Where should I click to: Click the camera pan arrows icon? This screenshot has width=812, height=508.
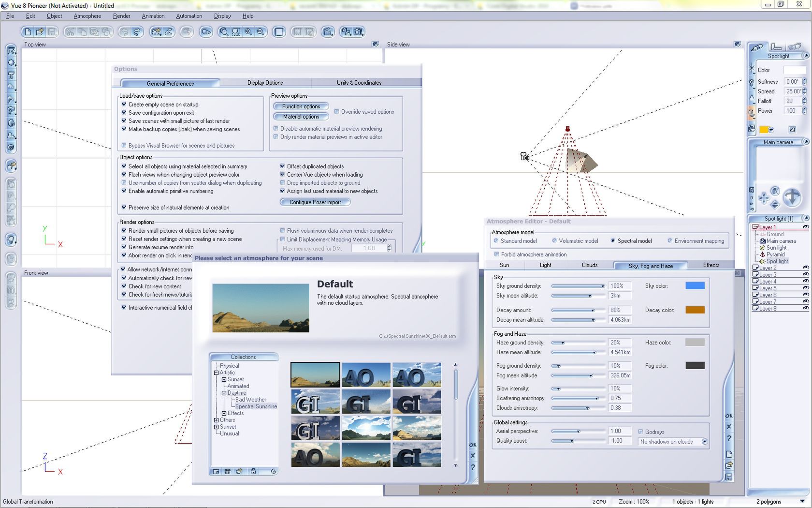[x=764, y=198]
